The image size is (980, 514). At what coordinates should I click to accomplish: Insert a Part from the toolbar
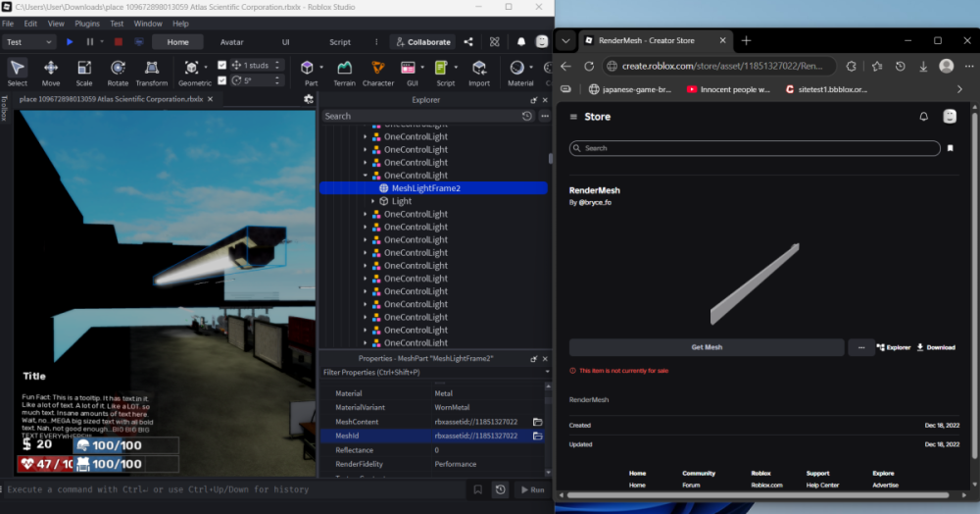tap(307, 68)
